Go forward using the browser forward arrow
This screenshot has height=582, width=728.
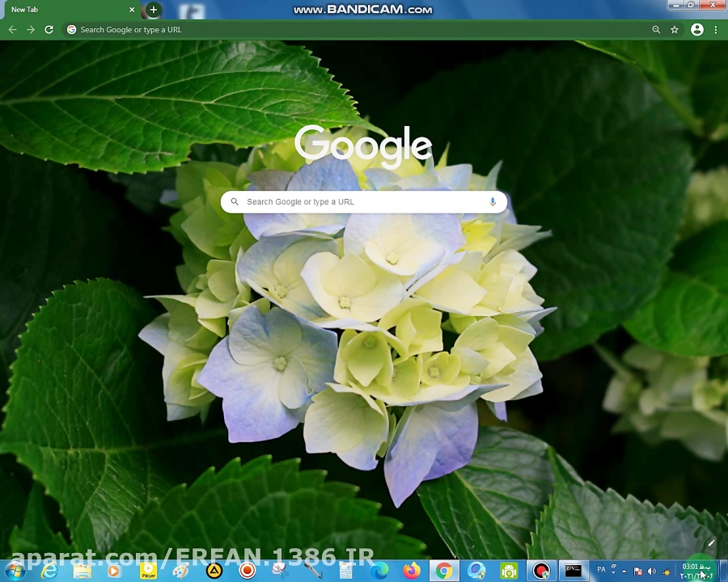31,30
